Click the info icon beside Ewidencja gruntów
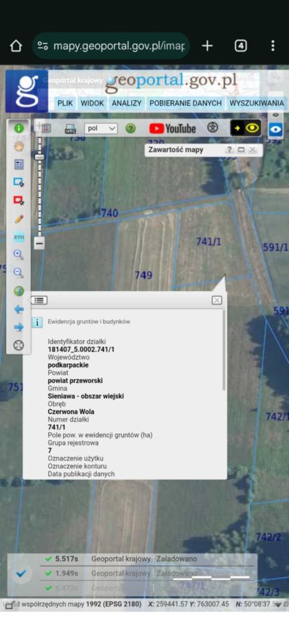Image resolution: width=289 pixels, height=644 pixels. (x=37, y=322)
